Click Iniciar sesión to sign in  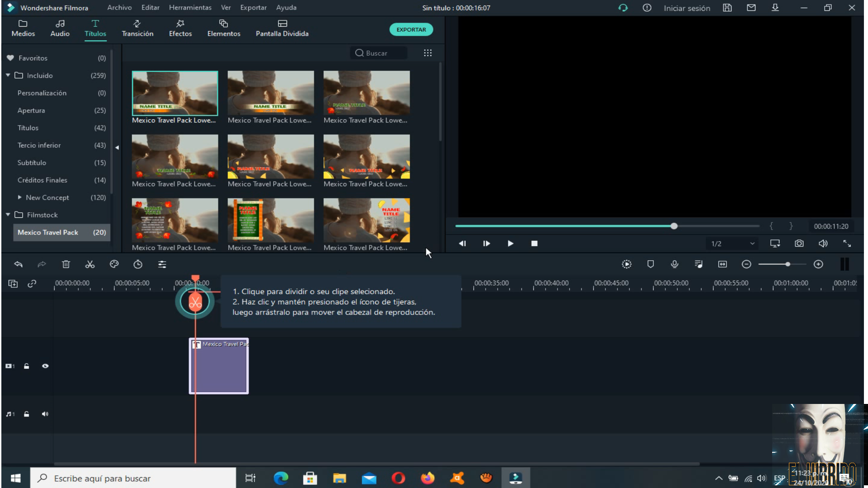(x=687, y=8)
